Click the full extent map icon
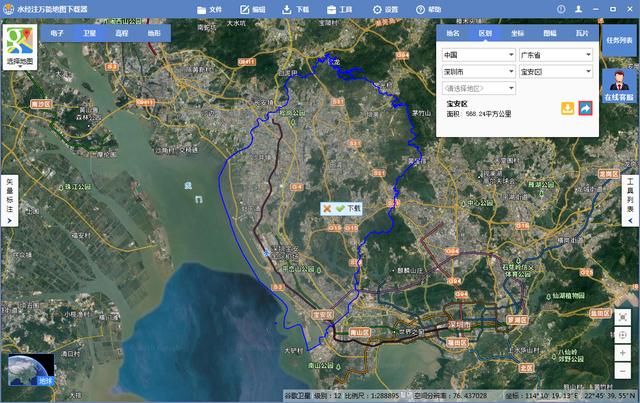 pos(623,318)
